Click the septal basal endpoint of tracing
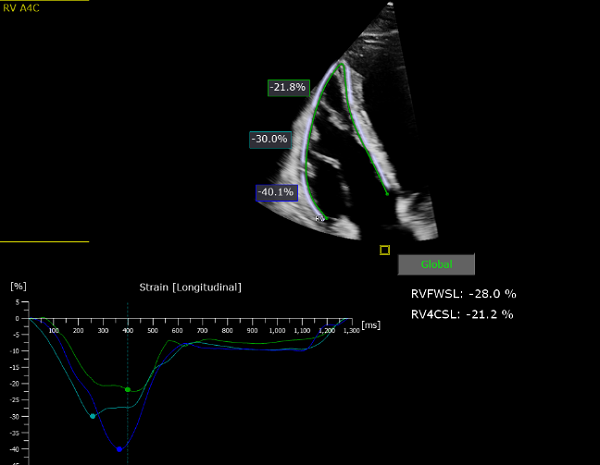This screenshot has height=465, width=600. [386, 192]
